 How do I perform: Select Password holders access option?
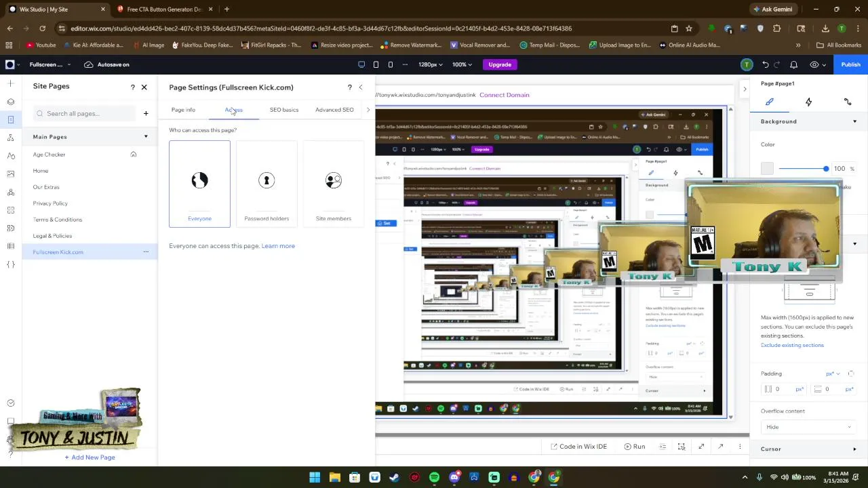267,184
